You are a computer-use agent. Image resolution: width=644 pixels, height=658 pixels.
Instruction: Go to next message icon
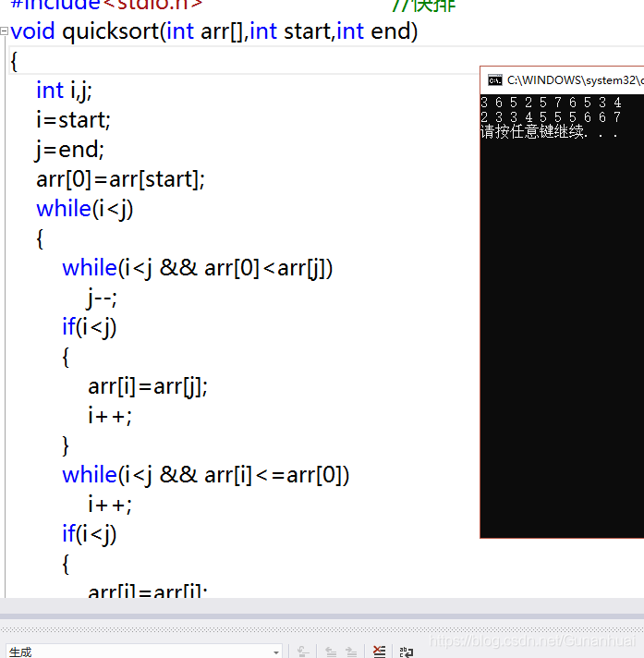point(351,652)
